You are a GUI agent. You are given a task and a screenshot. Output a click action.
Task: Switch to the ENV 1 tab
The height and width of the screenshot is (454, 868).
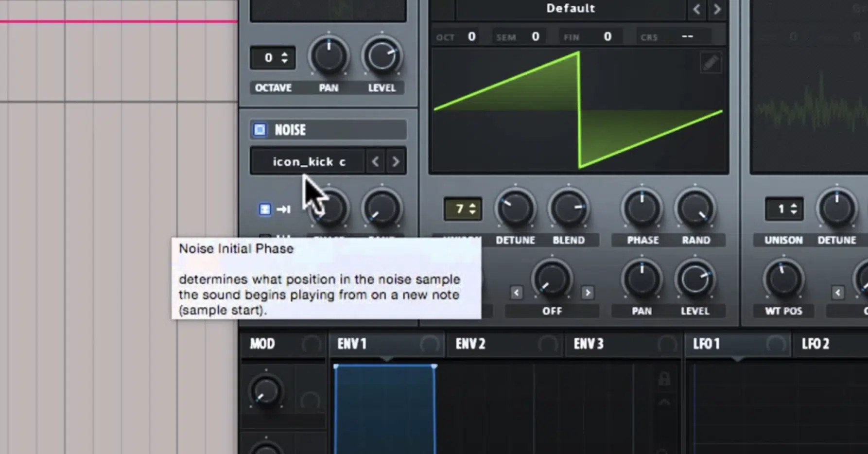coord(352,344)
